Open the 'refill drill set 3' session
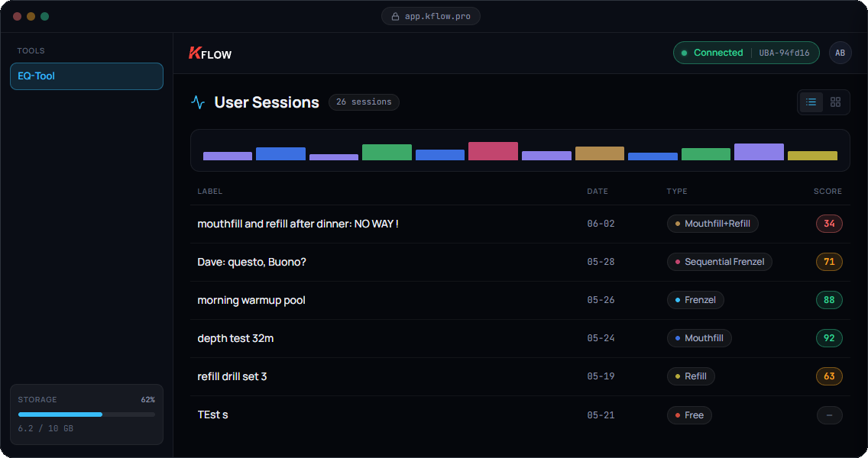868x458 pixels. point(520,376)
